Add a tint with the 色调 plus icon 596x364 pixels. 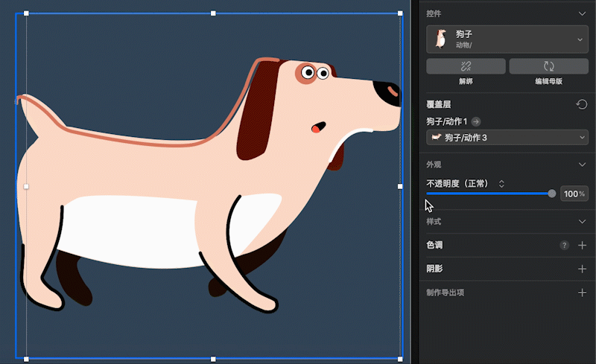582,245
